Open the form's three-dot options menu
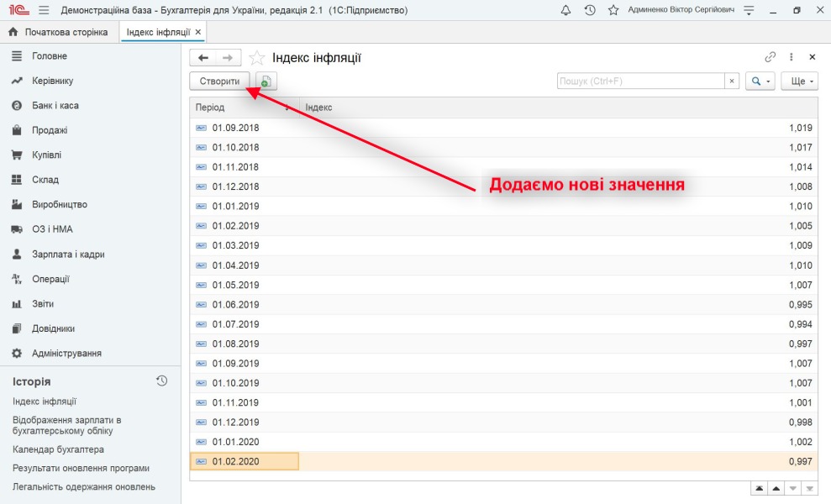 pyautogui.click(x=792, y=57)
